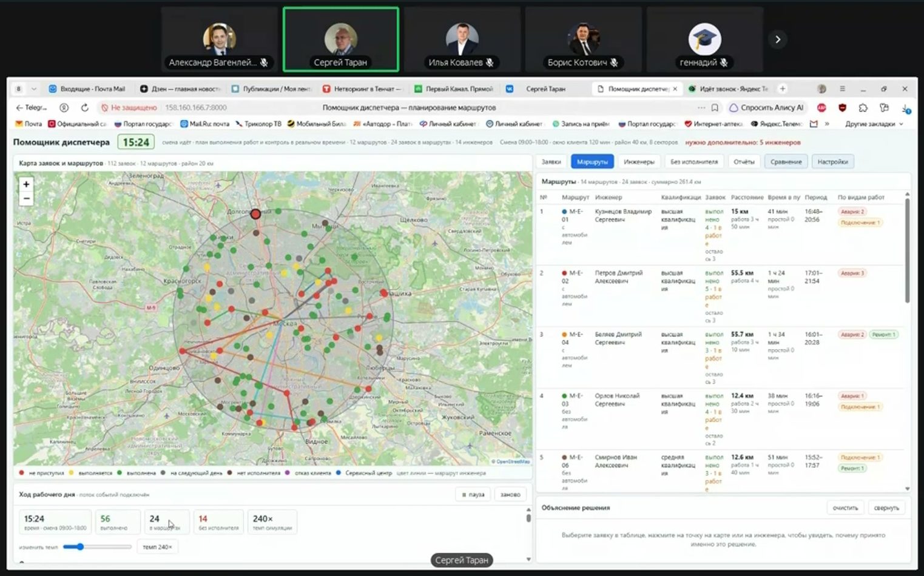Open the downloads arrow icon in toolbar
Viewport: 924px width, 576px height.
pos(905,108)
